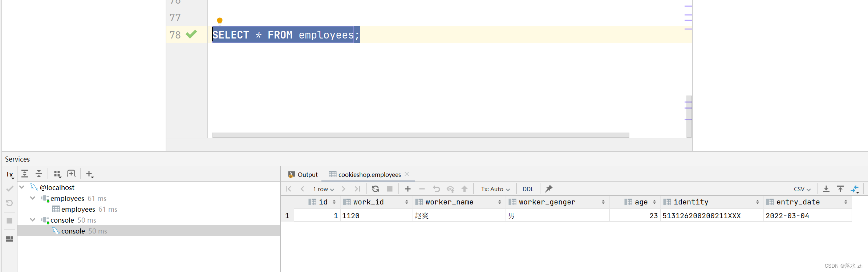Sort by the identity column header
The width and height of the screenshot is (868, 272).
pyautogui.click(x=712, y=202)
